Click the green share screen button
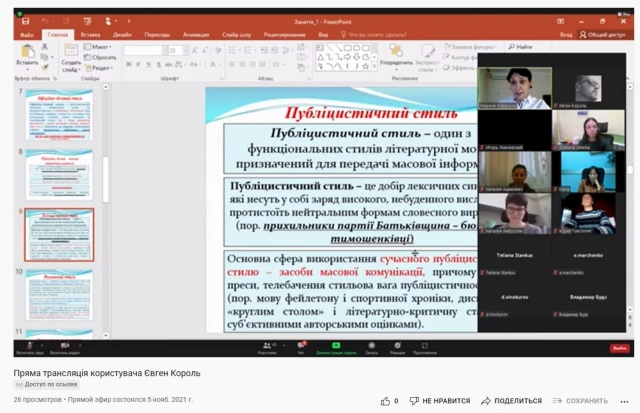Image resolution: width=640 pixels, height=413 pixels. tap(334, 346)
